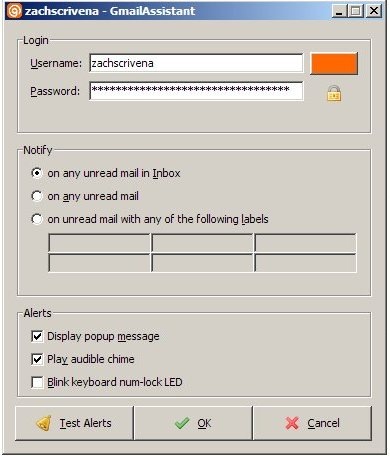The width and height of the screenshot is (390, 456).
Task: Click the padlock icon beside Password
Action: [334, 93]
